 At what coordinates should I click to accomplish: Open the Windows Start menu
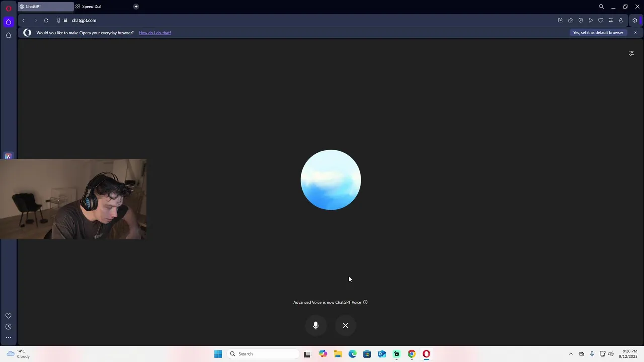pyautogui.click(x=218, y=354)
